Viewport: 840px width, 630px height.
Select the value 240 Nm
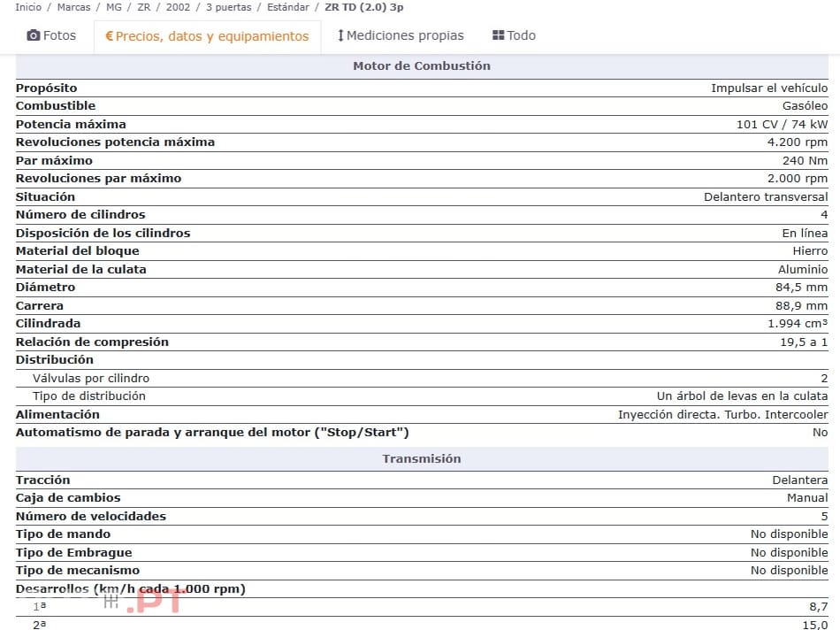pos(805,161)
